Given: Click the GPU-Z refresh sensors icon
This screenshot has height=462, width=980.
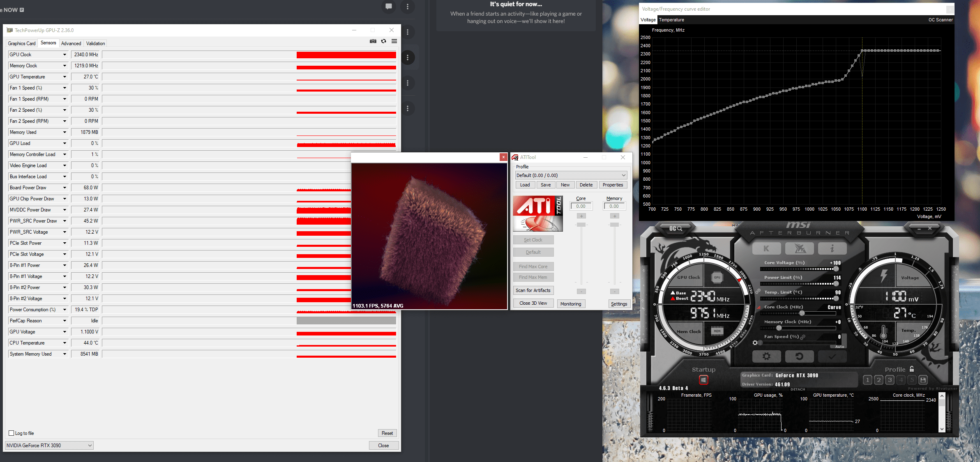Looking at the screenshot, I should [x=383, y=41].
